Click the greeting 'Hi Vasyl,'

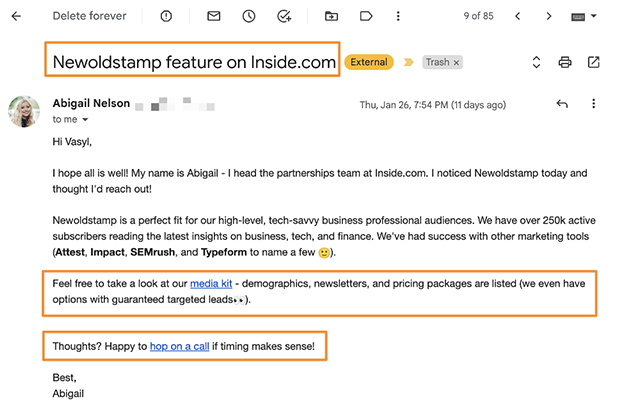(x=72, y=142)
